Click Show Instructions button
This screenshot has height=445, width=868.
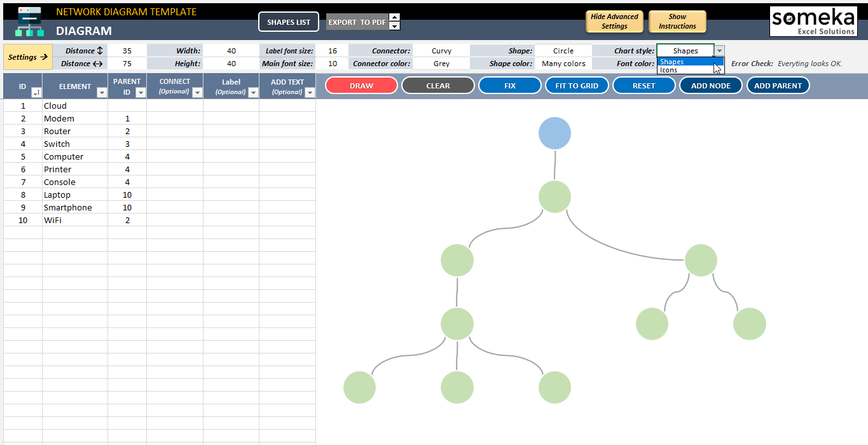click(677, 22)
